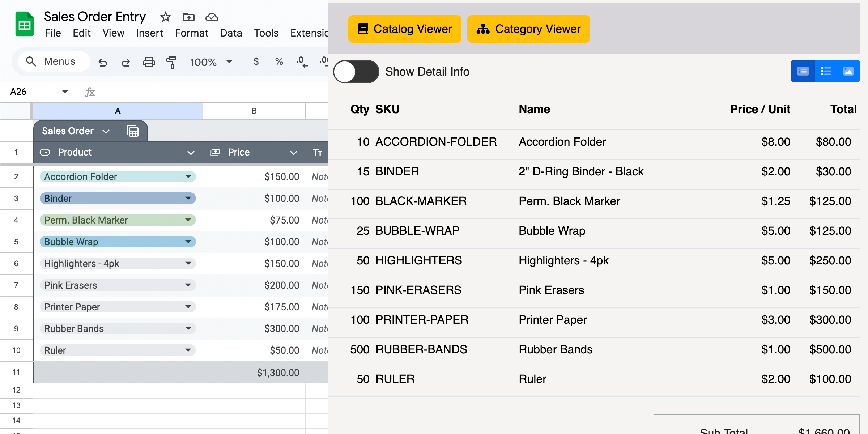Viewport: 868px width, 434px height.
Task: Switch to compact list view
Action: click(x=826, y=71)
